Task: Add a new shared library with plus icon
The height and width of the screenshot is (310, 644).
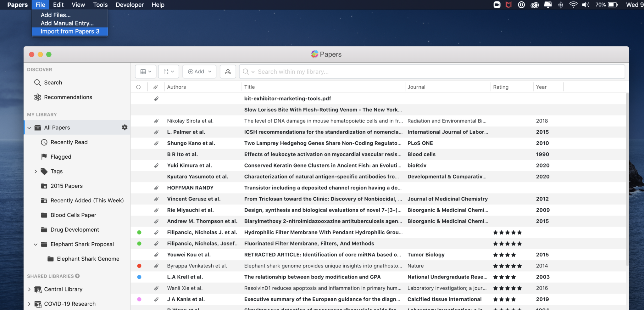Action: 77,276
